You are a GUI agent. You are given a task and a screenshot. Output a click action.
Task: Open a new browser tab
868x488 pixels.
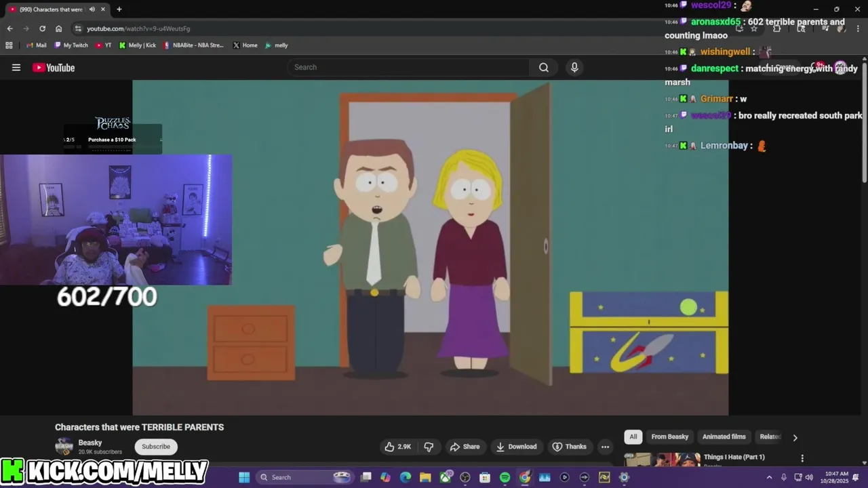tap(119, 9)
